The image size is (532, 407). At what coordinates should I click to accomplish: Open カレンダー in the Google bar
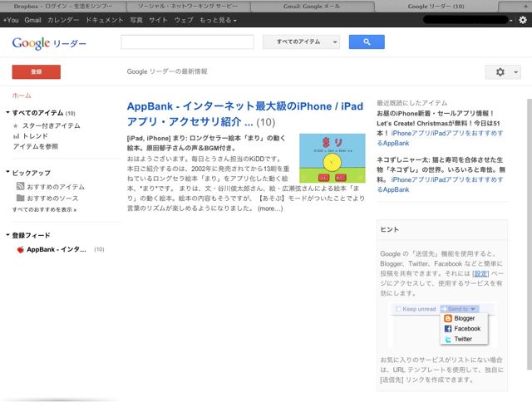click(x=63, y=20)
